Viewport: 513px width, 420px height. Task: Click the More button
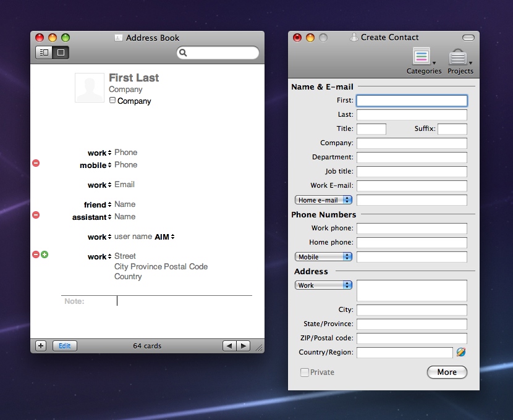tap(447, 372)
